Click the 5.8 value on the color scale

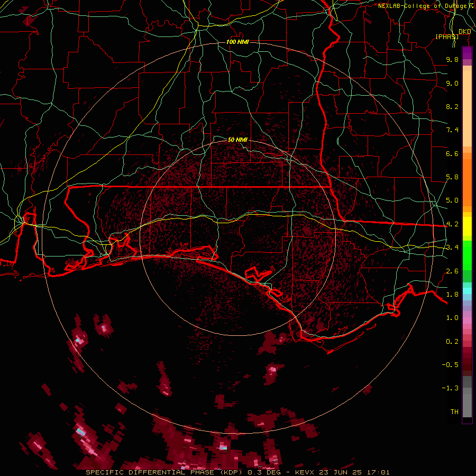(452, 177)
